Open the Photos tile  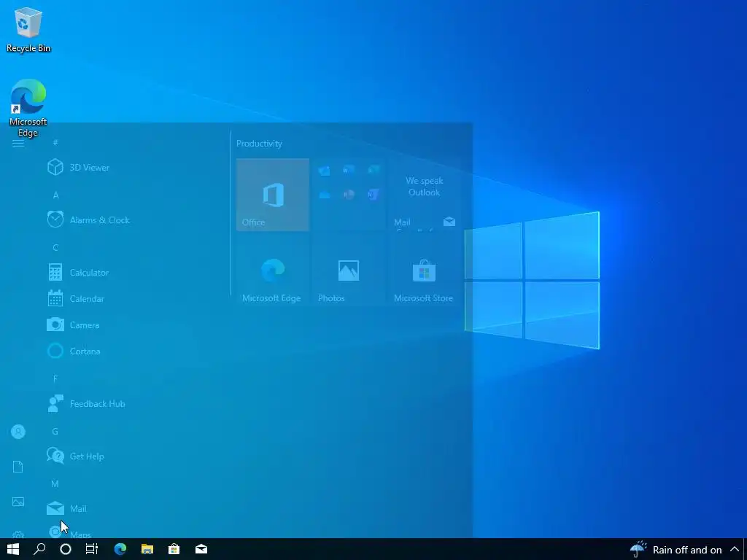click(349, 271)
